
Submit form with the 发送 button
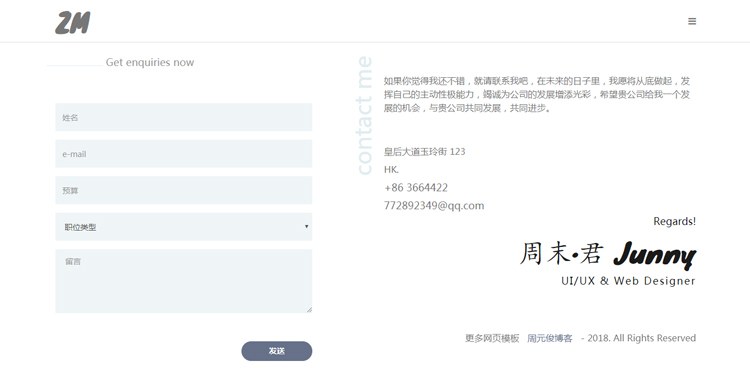click(x=276, y=351)
